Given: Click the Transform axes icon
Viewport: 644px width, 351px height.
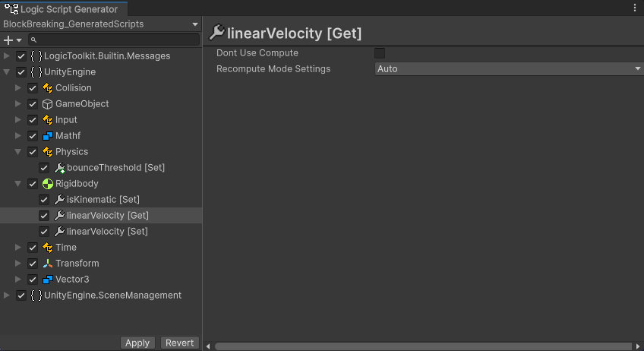Looking at the screenshot, I should 47,264.
